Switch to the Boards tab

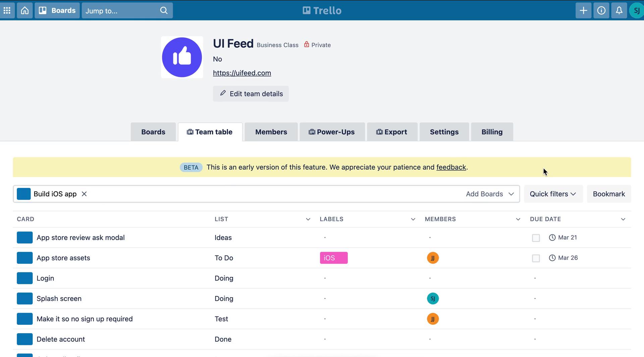coord(153,132)
